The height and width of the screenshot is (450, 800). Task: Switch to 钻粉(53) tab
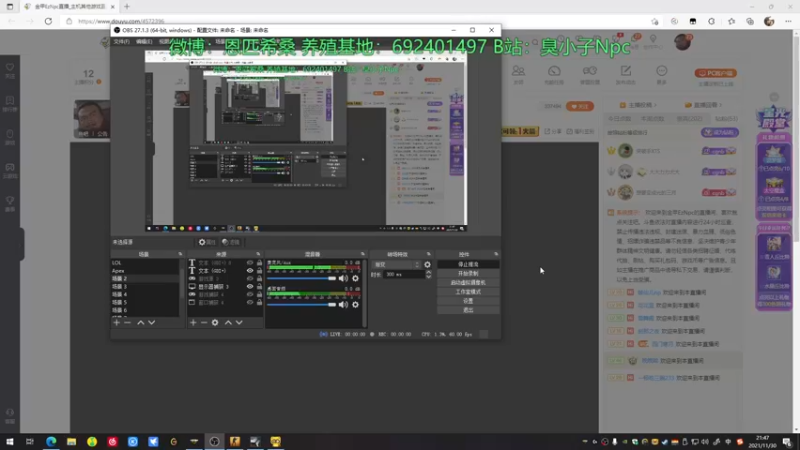pos(727,118)
